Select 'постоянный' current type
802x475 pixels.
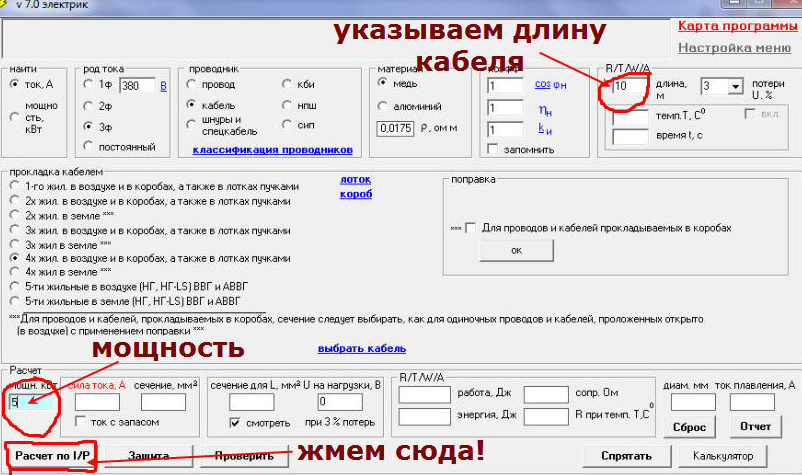(88, 147)
